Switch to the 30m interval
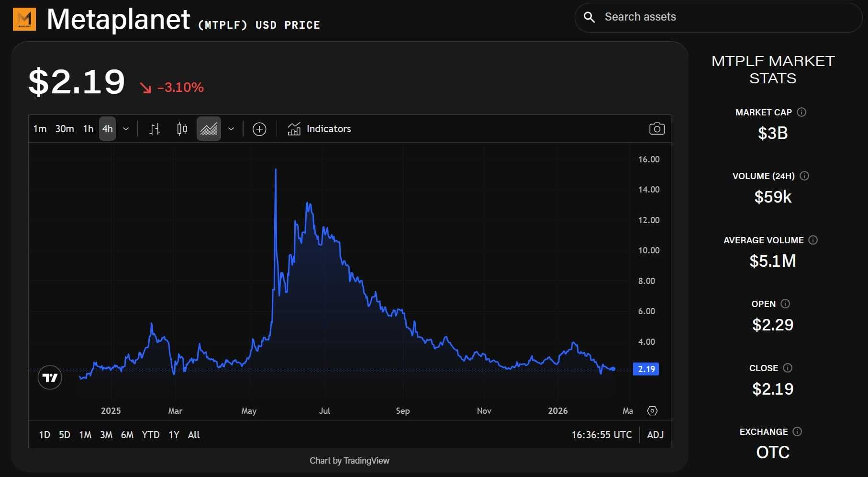Image resolution: width=868 pixels, height=477 pixels. (x=64, y=128)
